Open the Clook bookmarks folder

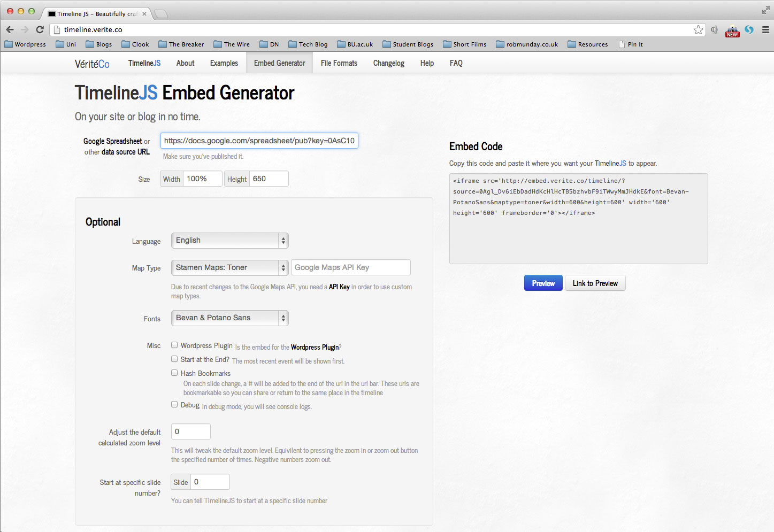pos(135,44)
